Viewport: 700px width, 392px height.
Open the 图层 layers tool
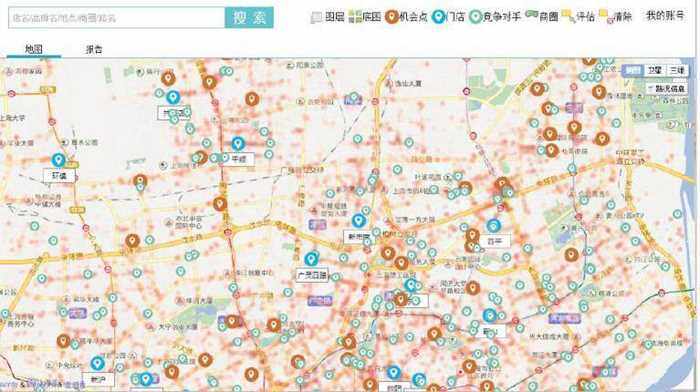click(328, 17)
